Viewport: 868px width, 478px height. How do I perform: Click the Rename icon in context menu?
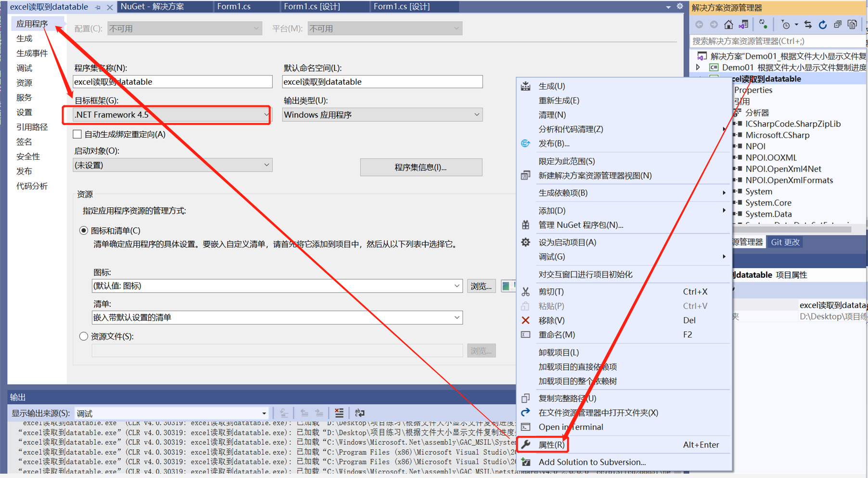pos(525,335)
